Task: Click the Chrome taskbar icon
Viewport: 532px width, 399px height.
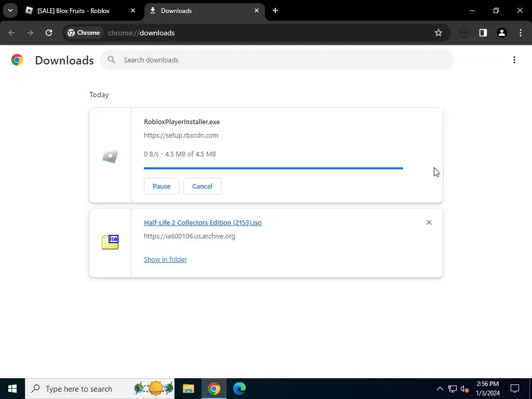Action: 214,389
